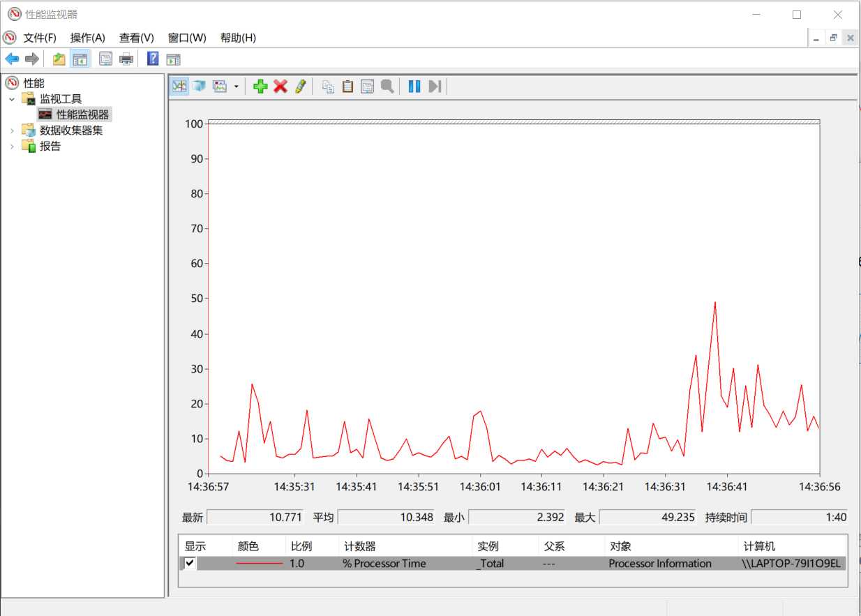Click the printer icon in the console toolbar
The width and height of the screenshot is (861, 616).
(126, 59)
